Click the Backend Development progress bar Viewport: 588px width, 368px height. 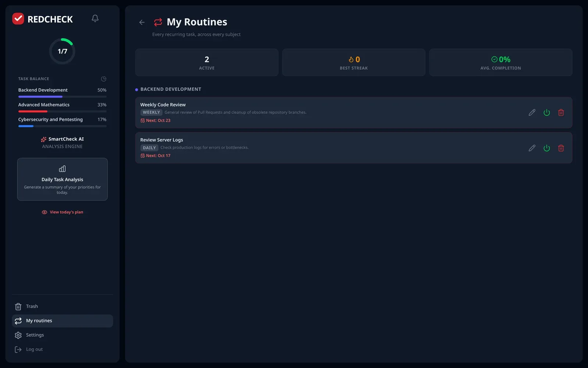62,97
